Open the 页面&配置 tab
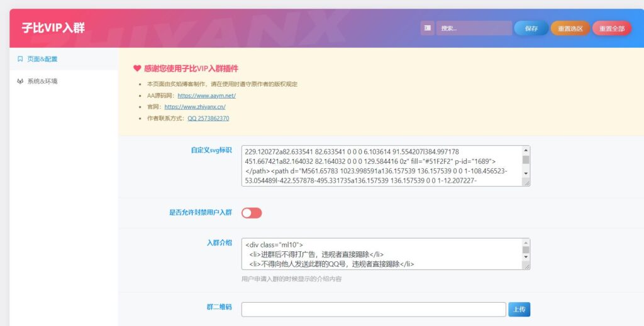This screenshot has height=326, width=644. pyautogui.click(x=64, y=59)
